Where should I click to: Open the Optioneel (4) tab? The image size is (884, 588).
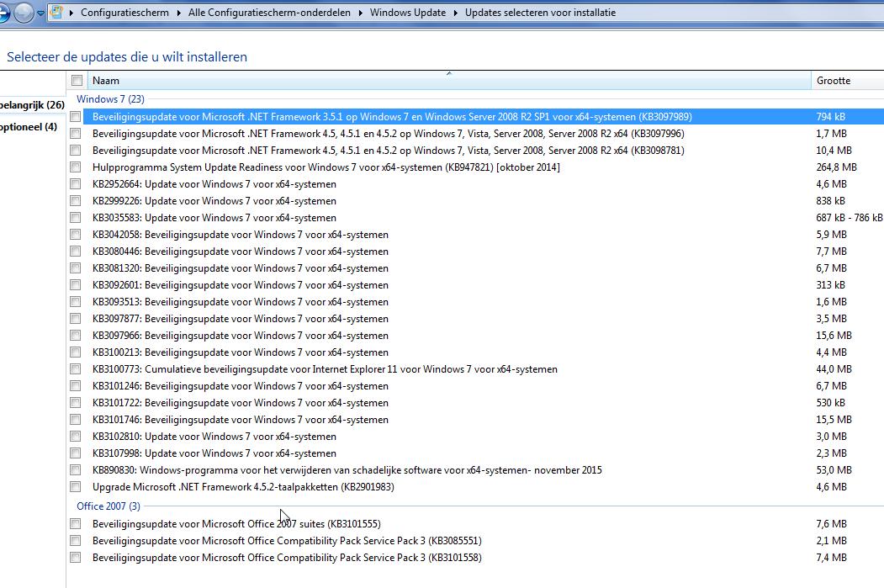tap(29, 127)
